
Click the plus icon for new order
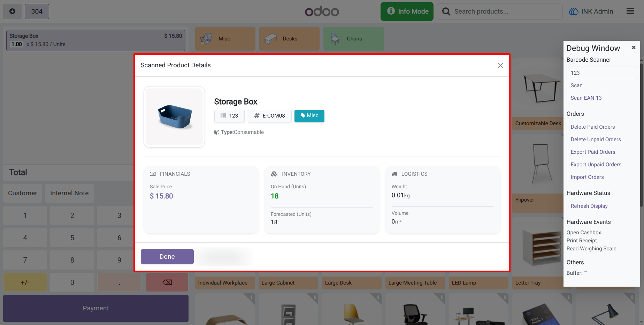point(12,12)
